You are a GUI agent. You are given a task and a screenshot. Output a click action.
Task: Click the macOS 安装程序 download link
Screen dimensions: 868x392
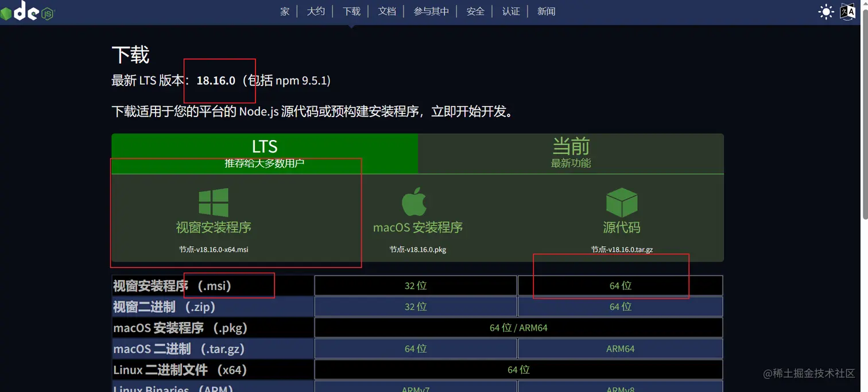pyautogui.click(x=418, y=227)
